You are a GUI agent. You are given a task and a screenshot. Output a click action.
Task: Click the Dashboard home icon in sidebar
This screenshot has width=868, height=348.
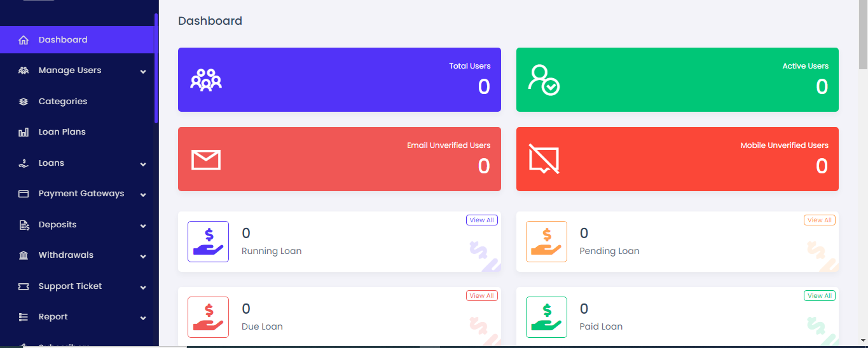24,40
